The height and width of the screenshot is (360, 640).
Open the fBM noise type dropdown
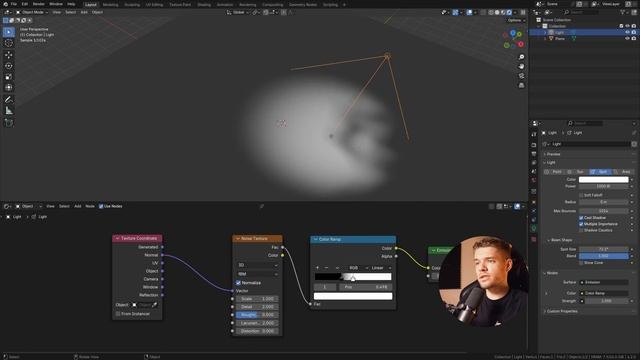[257, 274]
